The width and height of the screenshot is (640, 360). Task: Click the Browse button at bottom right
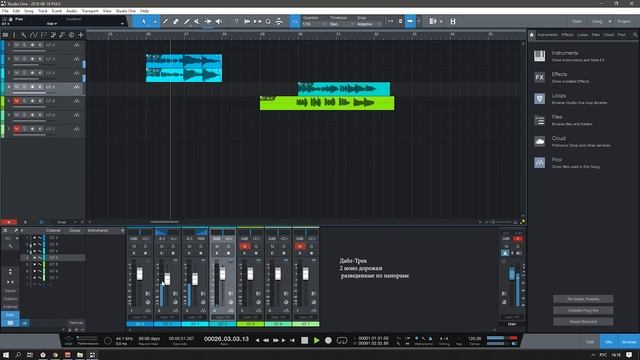629,342
